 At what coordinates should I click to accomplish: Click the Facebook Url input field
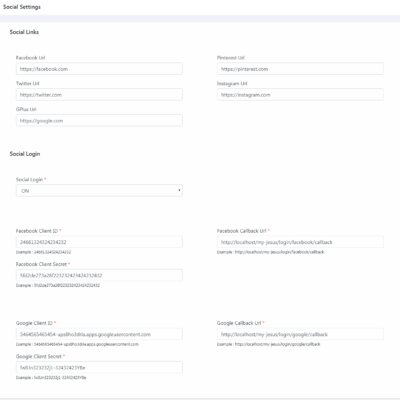(99, 69)
